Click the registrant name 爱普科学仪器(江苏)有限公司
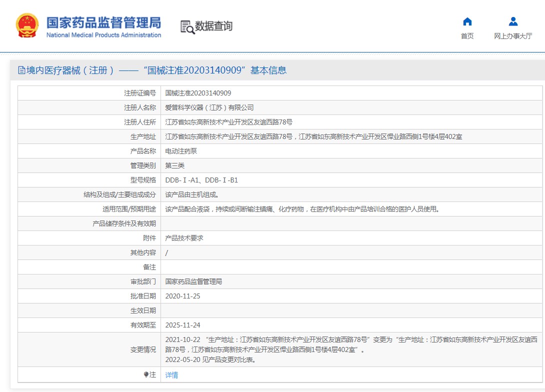The image size is (545, 392). (209, 107)
